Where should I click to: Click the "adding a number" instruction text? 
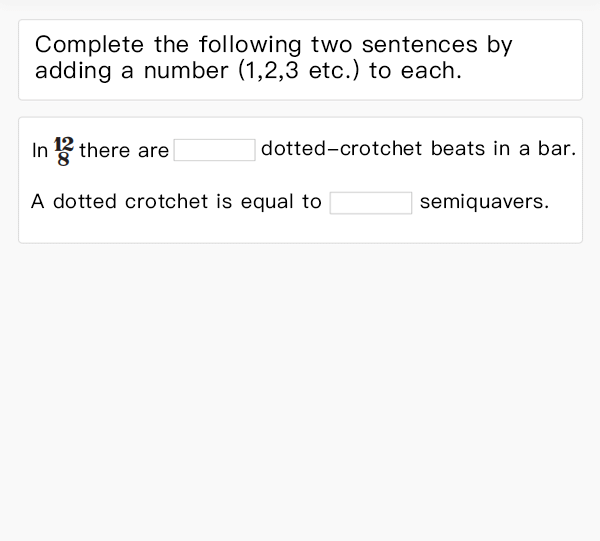(x=132, y=71)
